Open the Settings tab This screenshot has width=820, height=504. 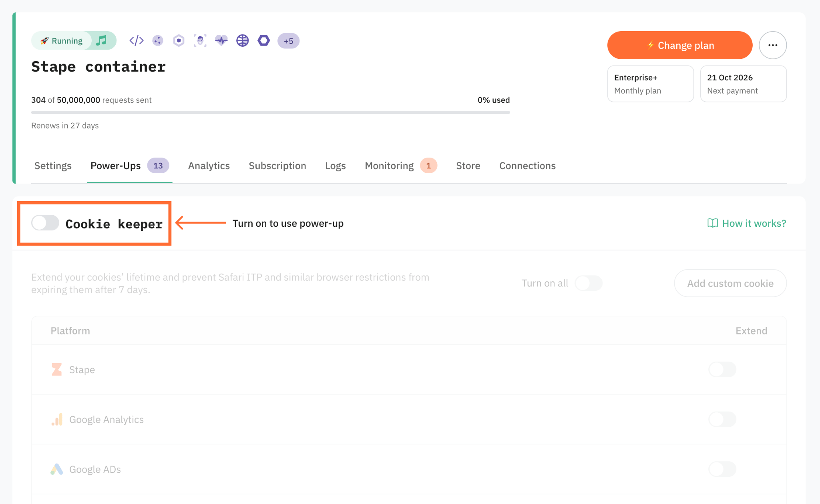[x=53, y=166]
